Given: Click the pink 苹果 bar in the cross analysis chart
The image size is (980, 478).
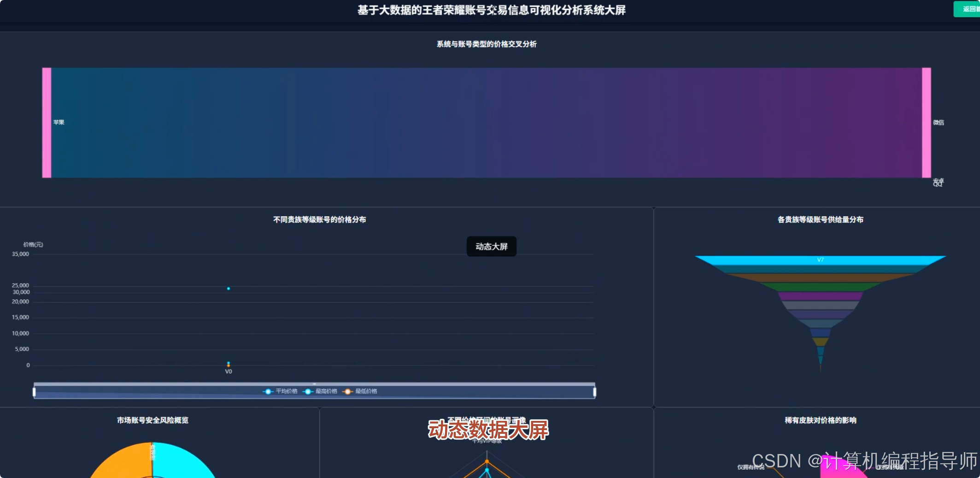Looking at the screenshot, I should tap(46, 122).
